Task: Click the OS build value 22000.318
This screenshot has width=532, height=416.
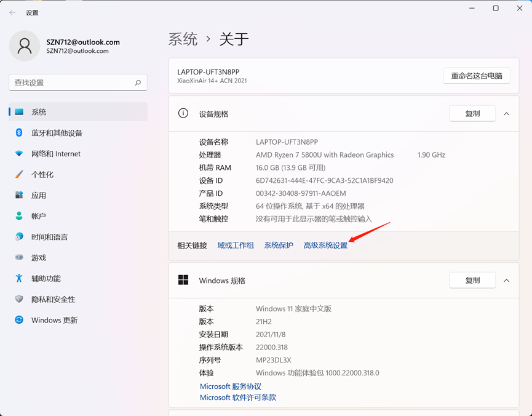Action: click(272, 347)
